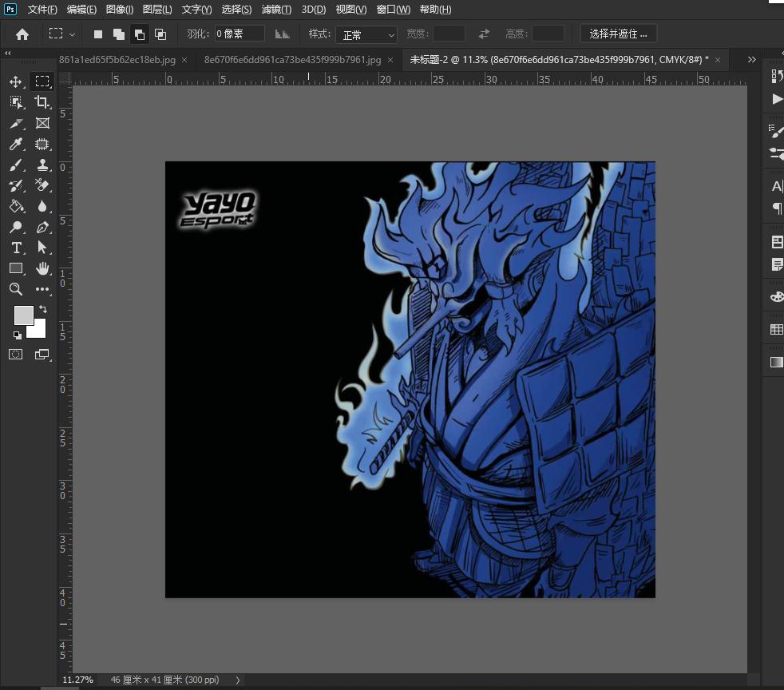Select the Crop tool

(42, 102)
